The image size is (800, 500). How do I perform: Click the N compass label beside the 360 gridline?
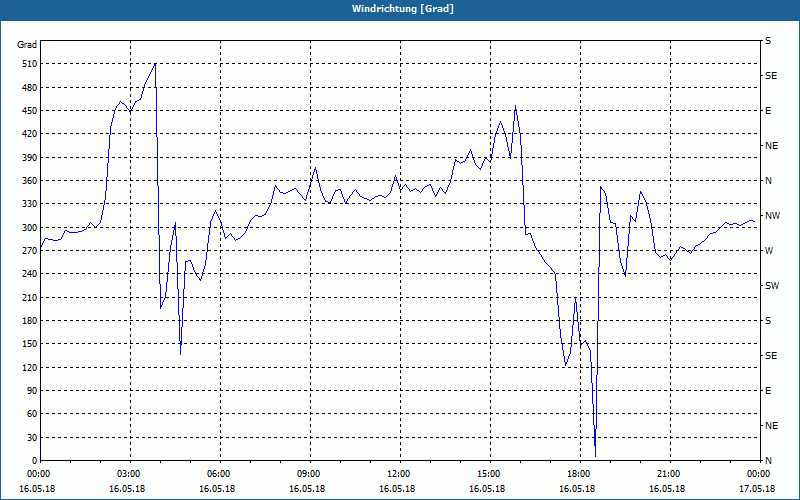tap(768, 181)
